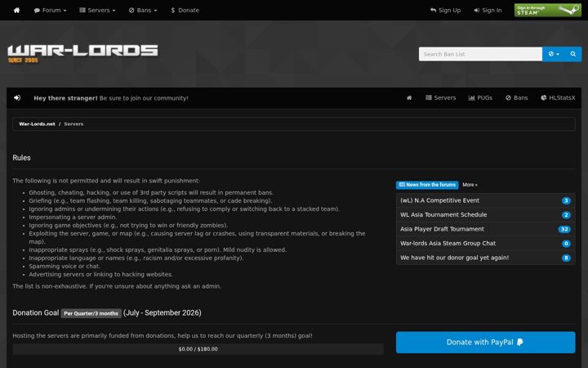
Task: Click the War-Lords logo
Action: [82, 54]
